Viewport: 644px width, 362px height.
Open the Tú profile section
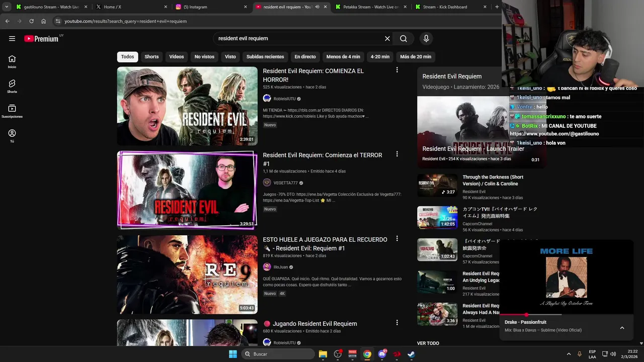(12, 136)
